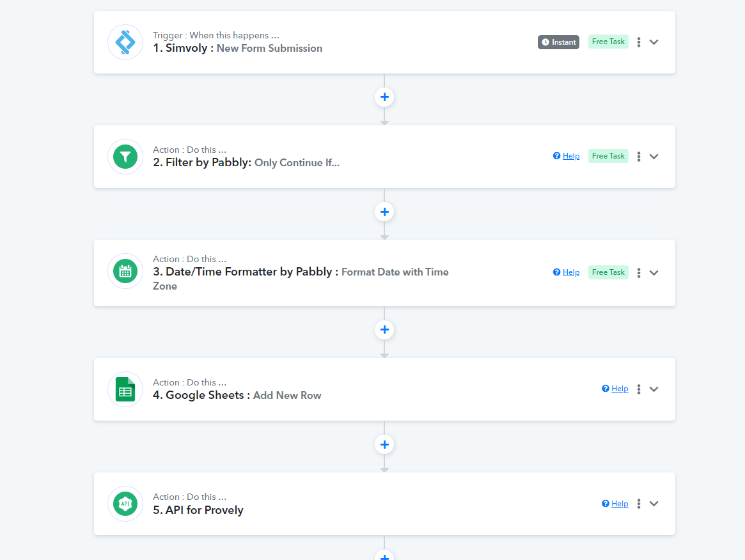
Task: Click Free Task badge on Simvoly step
Action: (x=608, y=42)
